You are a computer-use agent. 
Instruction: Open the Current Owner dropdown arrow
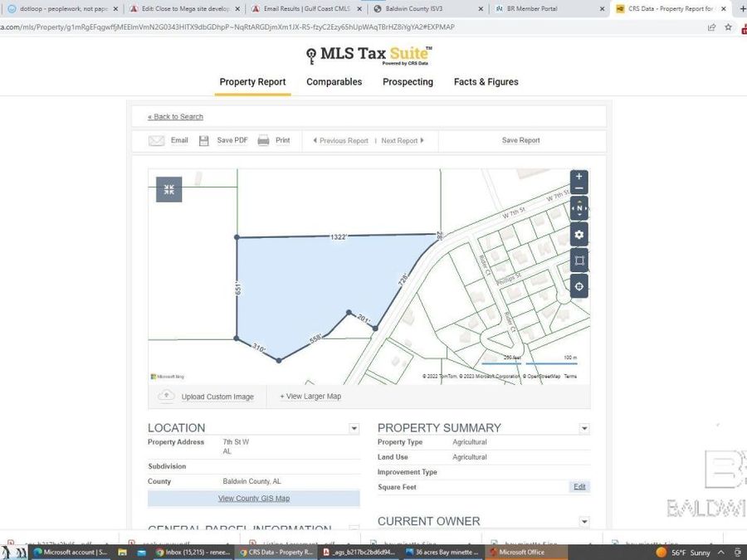point(584,522)
